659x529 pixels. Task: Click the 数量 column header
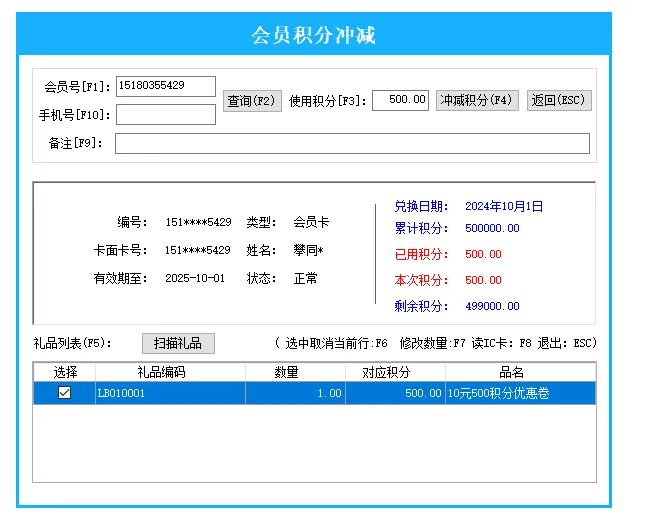point(295,372)
